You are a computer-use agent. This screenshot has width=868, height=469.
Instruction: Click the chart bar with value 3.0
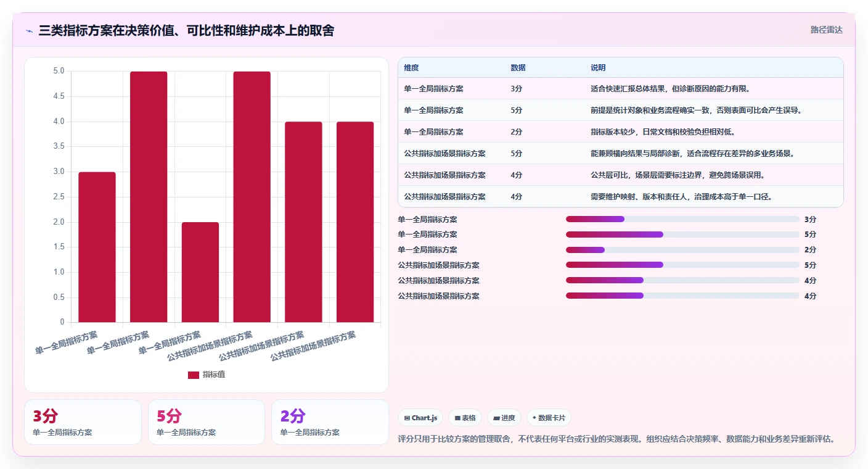pos(97,247)
